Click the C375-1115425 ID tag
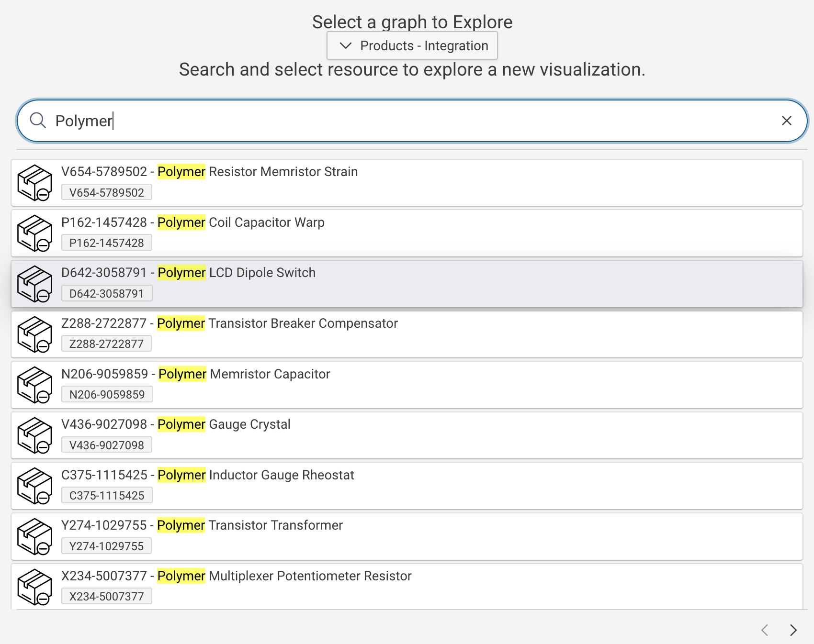814x644 pixels. click(x=107, y=496)
